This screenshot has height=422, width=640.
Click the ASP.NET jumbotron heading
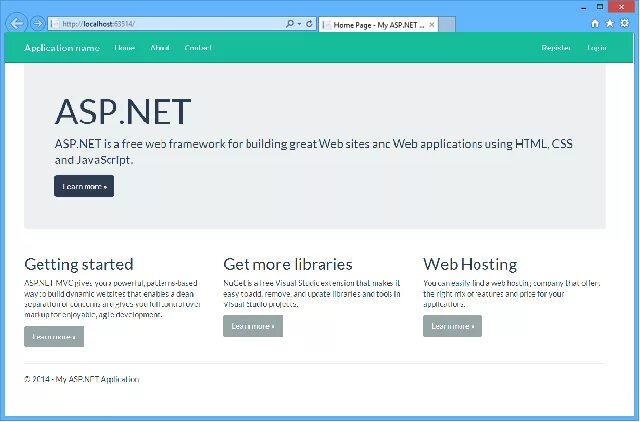click(122, 111)
